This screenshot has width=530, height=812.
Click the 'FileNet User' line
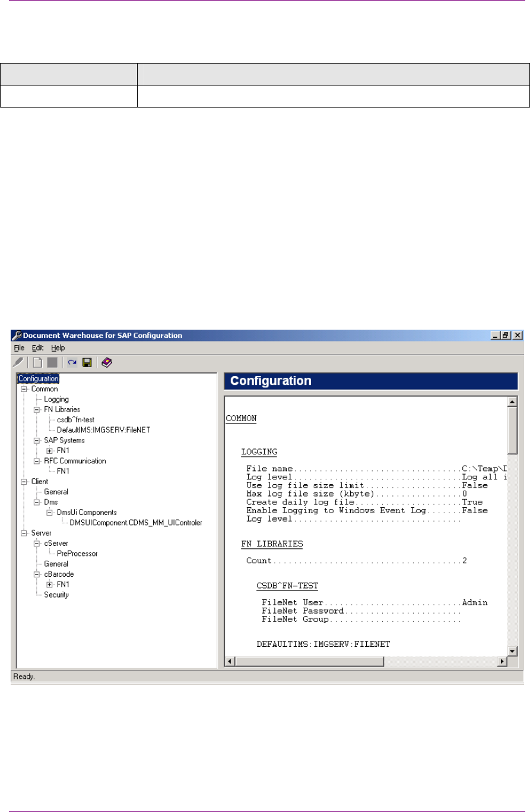(375, 602)
